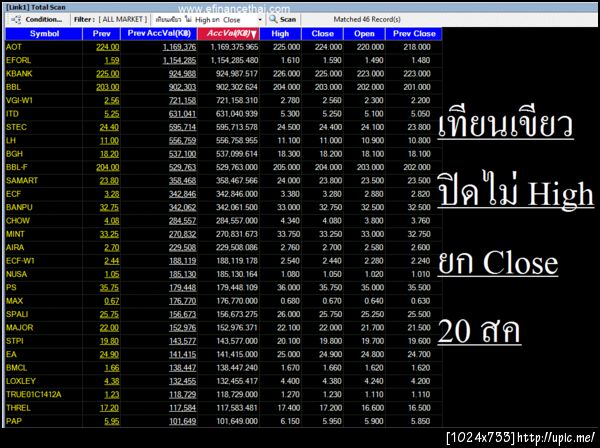Select the LOXLEY symbol
This screenshot has width=600, height=448.
[x=21, y=381]
